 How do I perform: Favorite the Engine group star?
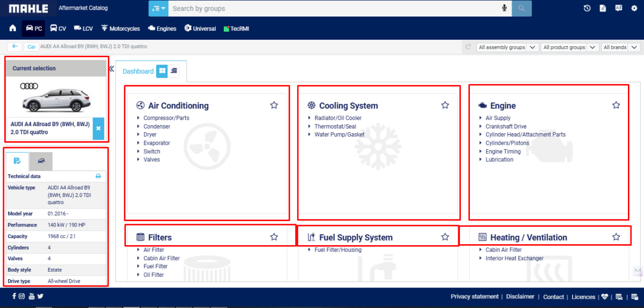[x=616, y=105]
